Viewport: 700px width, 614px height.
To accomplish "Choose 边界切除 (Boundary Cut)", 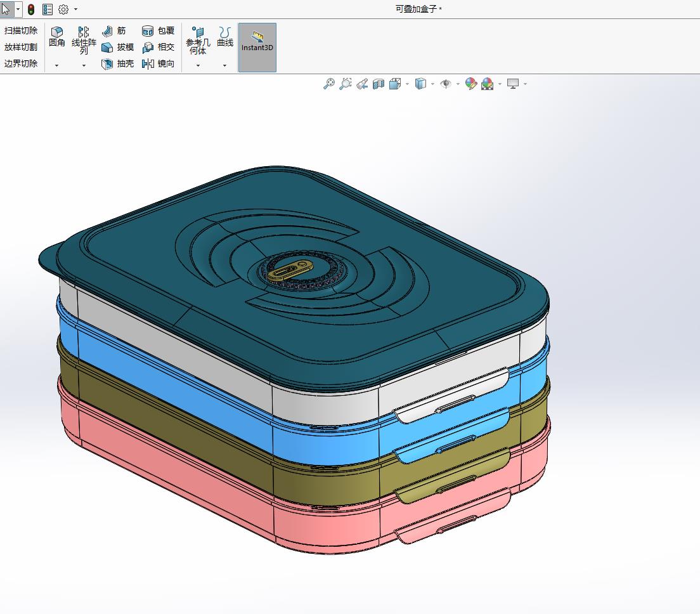I will pos(20,63).
